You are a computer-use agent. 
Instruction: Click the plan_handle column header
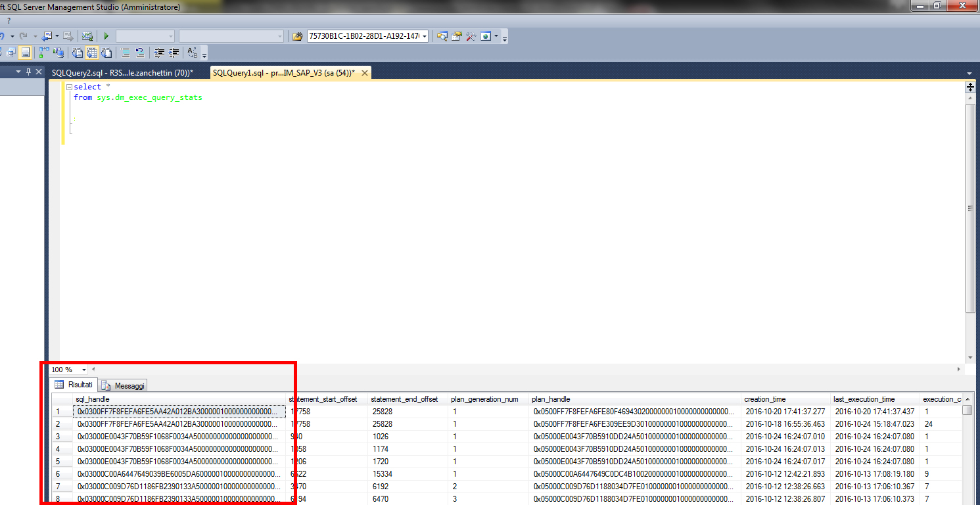point(551,399)
